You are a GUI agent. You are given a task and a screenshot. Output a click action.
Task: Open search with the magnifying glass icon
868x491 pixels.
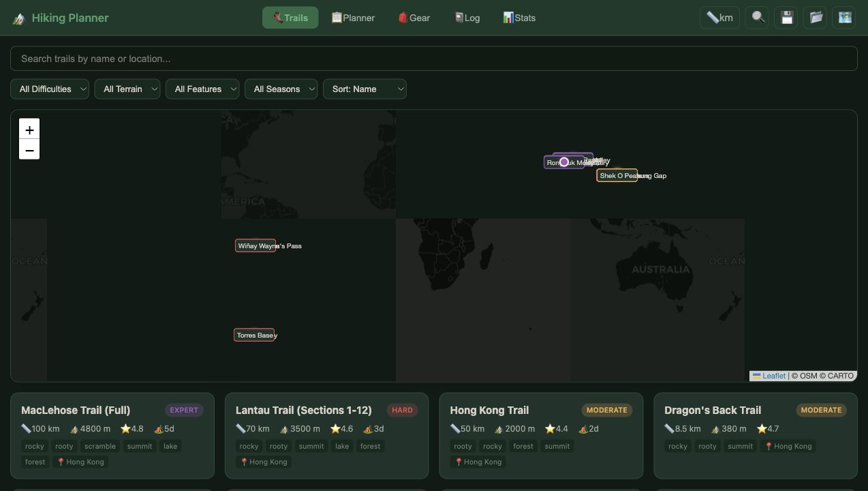coord(758,18)
